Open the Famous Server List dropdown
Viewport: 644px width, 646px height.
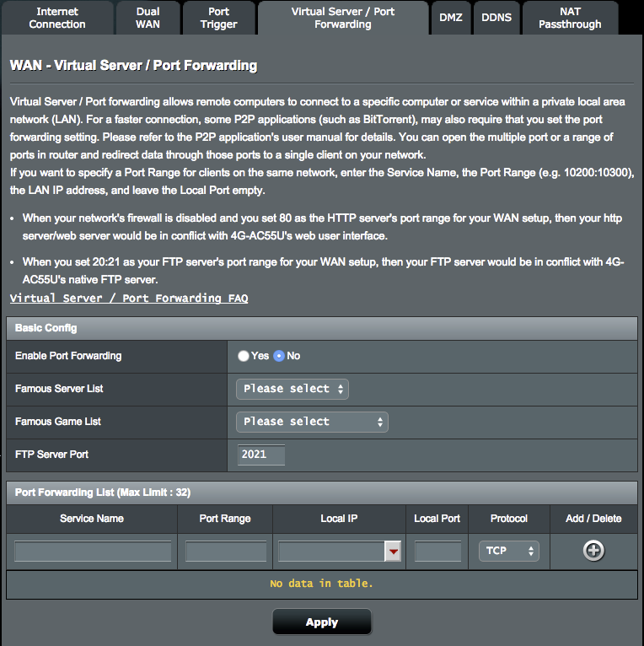pos(292,389)
